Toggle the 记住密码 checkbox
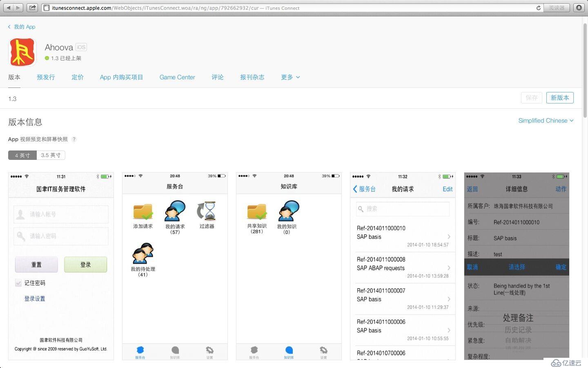Image resolution: width=588 pixels, height=368 pixels. [18, 283]
